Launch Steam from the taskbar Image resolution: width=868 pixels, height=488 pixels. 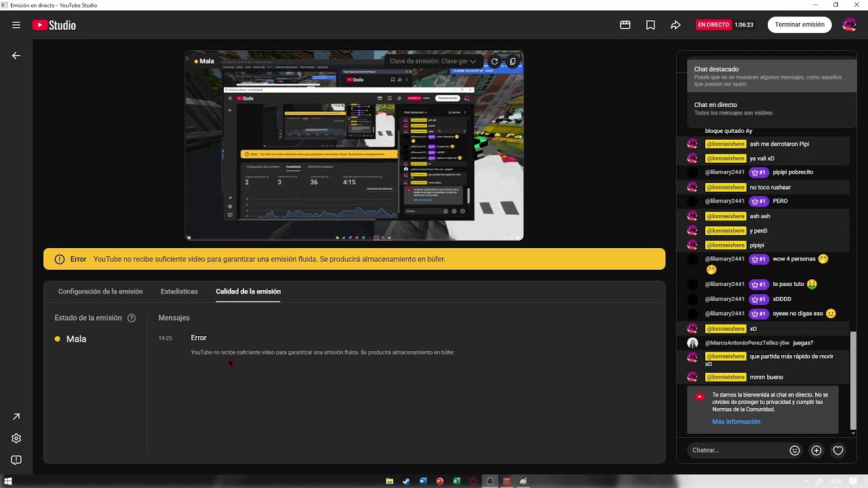(406, 481)
